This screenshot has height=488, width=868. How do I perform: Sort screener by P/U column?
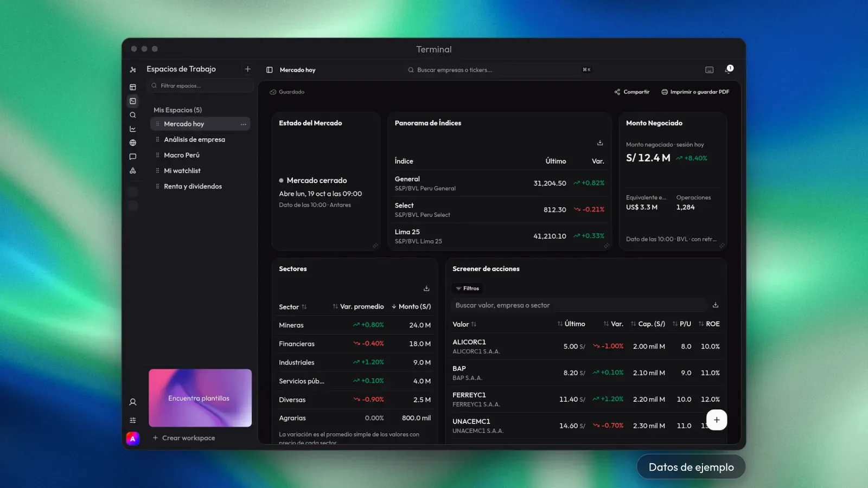click(x=681, y=324)
